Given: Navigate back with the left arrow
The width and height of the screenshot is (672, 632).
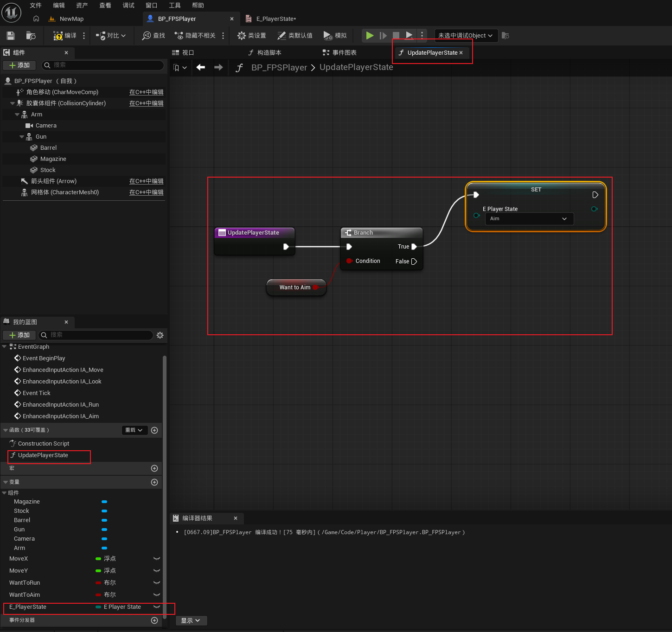Looking at the screenshot, I should (x=201, y=67).
